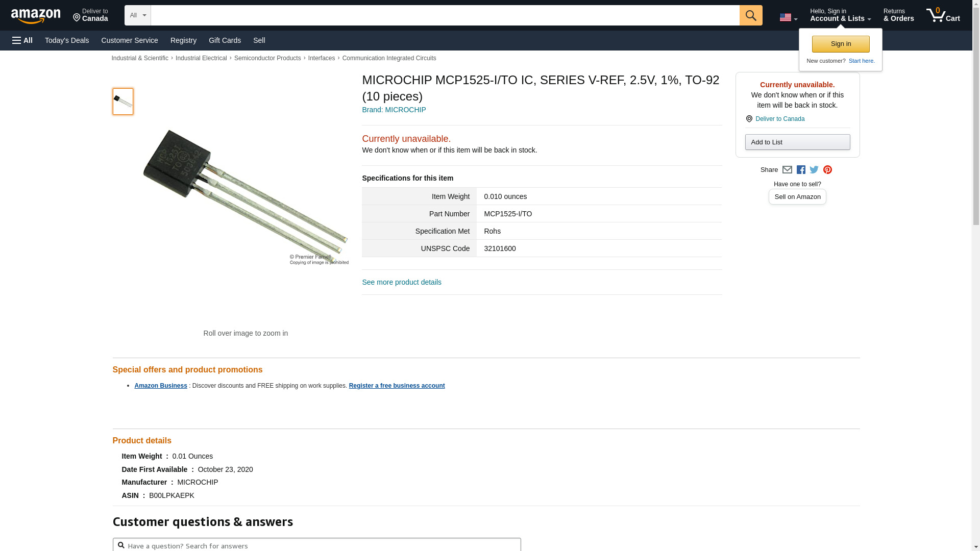Expand the Add to List button
The width and height of the screenshot is (980, 551).
pos(797,142)
